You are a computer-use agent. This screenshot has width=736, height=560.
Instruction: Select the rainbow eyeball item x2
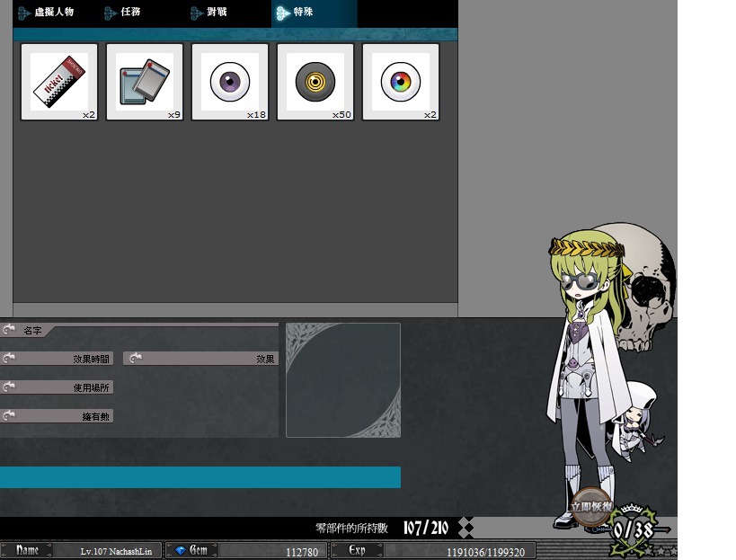tap(401, 82)
